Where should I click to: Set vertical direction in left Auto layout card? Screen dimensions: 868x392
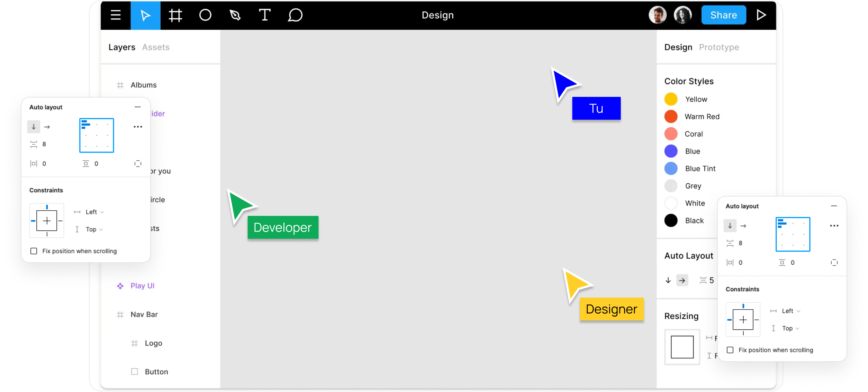click(x=34, y=127)
